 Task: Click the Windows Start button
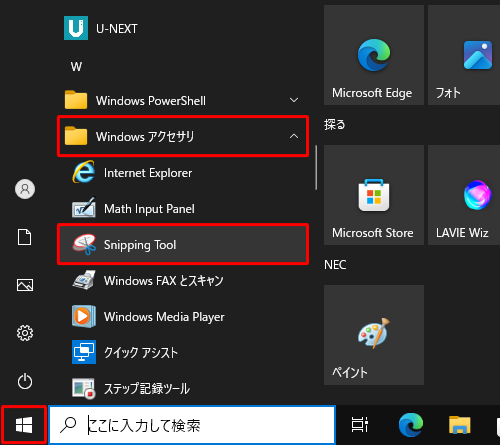coord(24,425)
